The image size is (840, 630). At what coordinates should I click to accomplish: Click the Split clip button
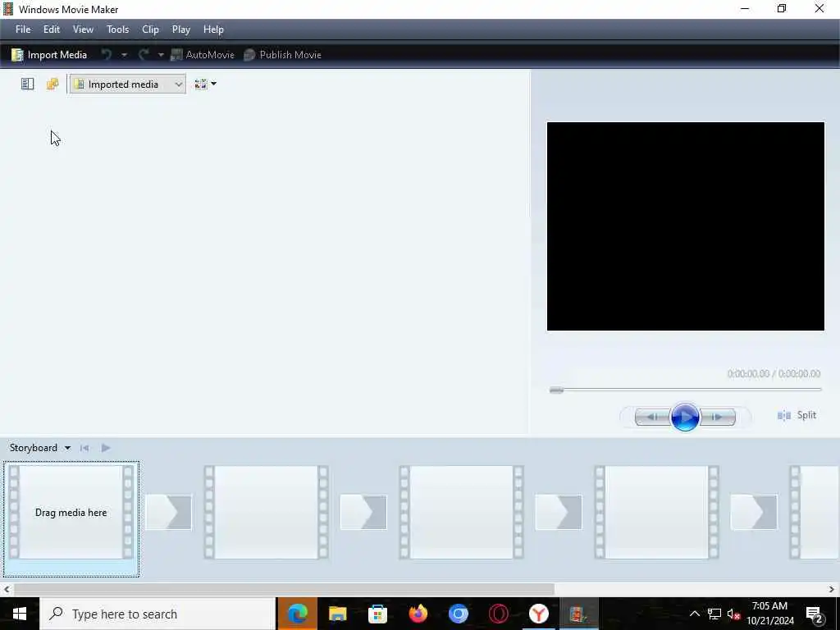(797, 415)
